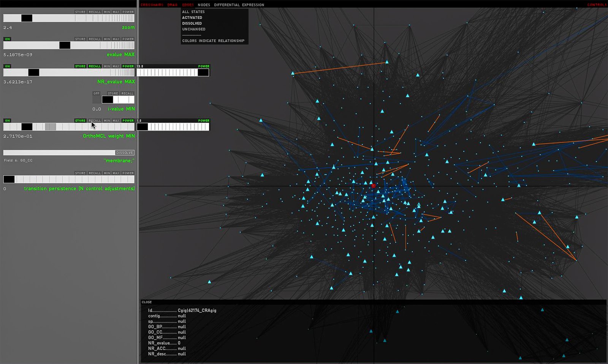Image resolution: width=608 pixels, height=364 pixels.
Task: Click RECALL on OrthoMCL weight MIN row
Action: (95, 121)
